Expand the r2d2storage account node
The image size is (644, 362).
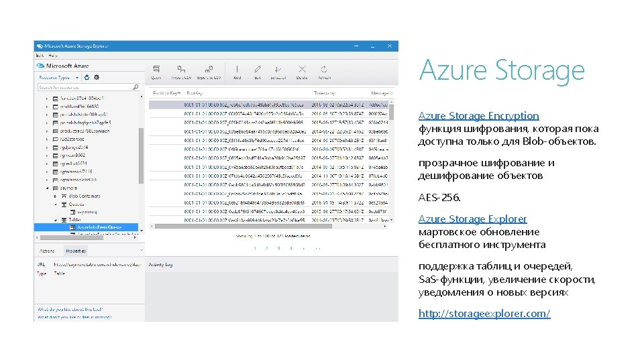pos(47,139)
